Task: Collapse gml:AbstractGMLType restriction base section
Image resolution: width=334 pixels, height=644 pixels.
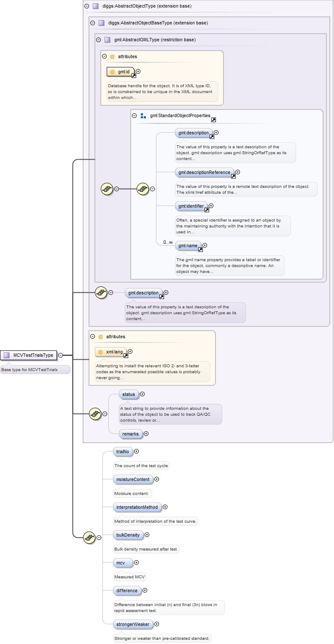Action: [x=99, y=40]
